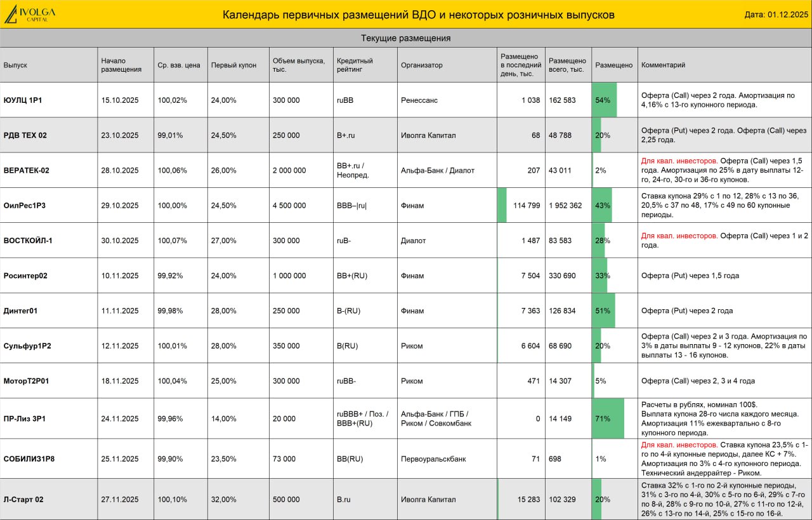Image resolution: width=812 pixels, height=520 pixels.
Task: Select the first coupon "26,00%"
Action: coord(224,170)
